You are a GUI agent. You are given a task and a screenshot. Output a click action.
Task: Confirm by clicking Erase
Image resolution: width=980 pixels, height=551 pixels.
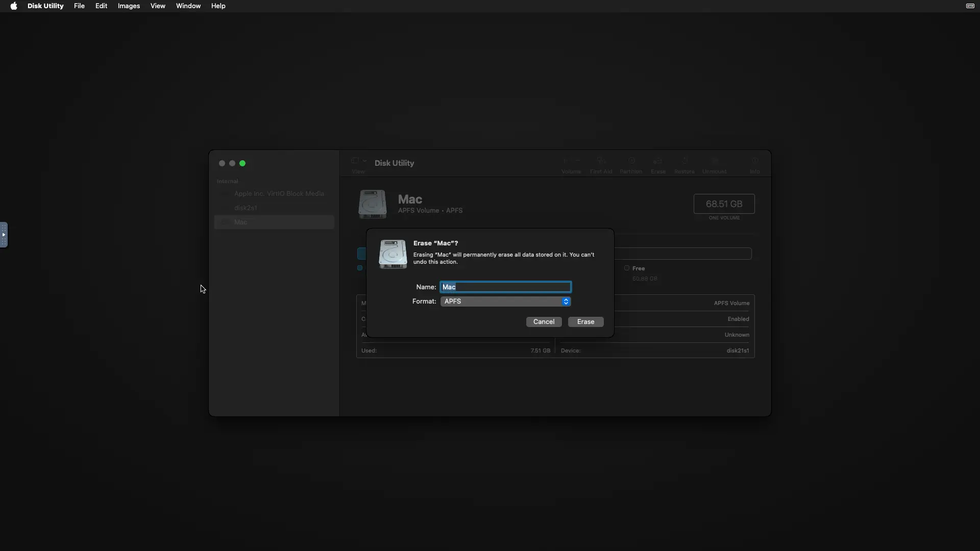(585, 321)
